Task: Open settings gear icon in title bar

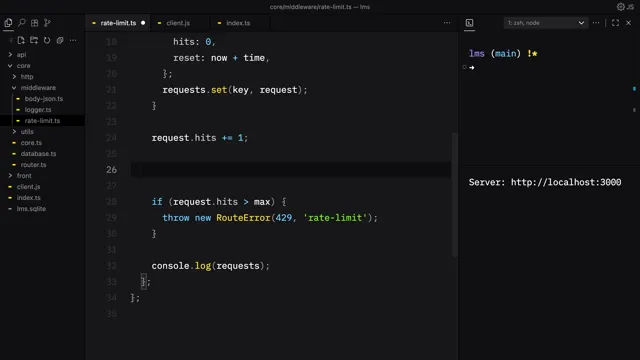Action: click(x=620, y=7)
